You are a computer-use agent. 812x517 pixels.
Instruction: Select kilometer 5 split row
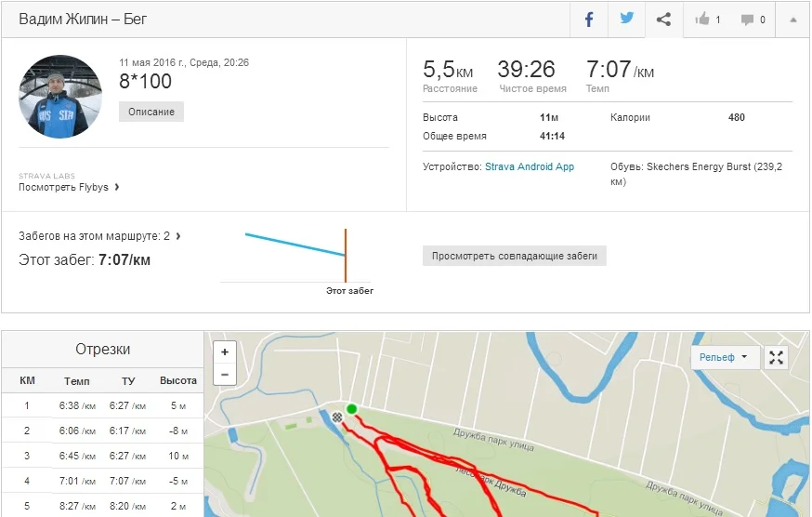click(x=102, y=506)
